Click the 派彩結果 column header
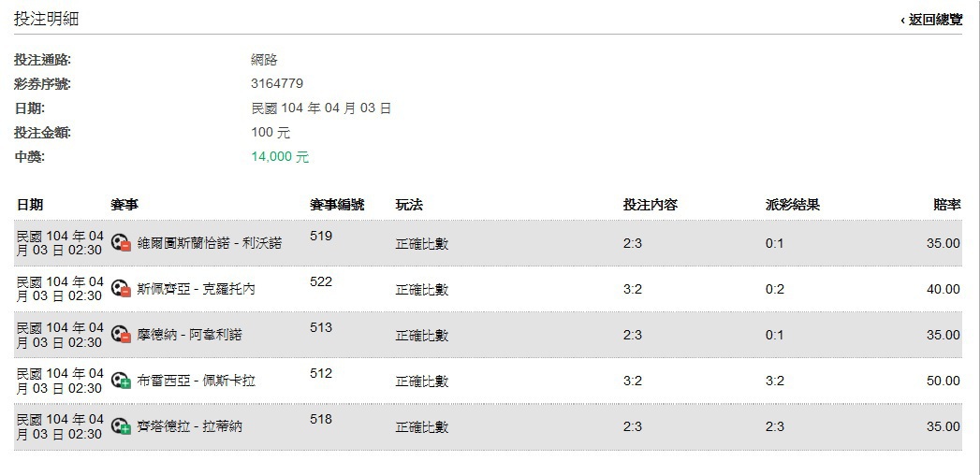 click(792, 205)
